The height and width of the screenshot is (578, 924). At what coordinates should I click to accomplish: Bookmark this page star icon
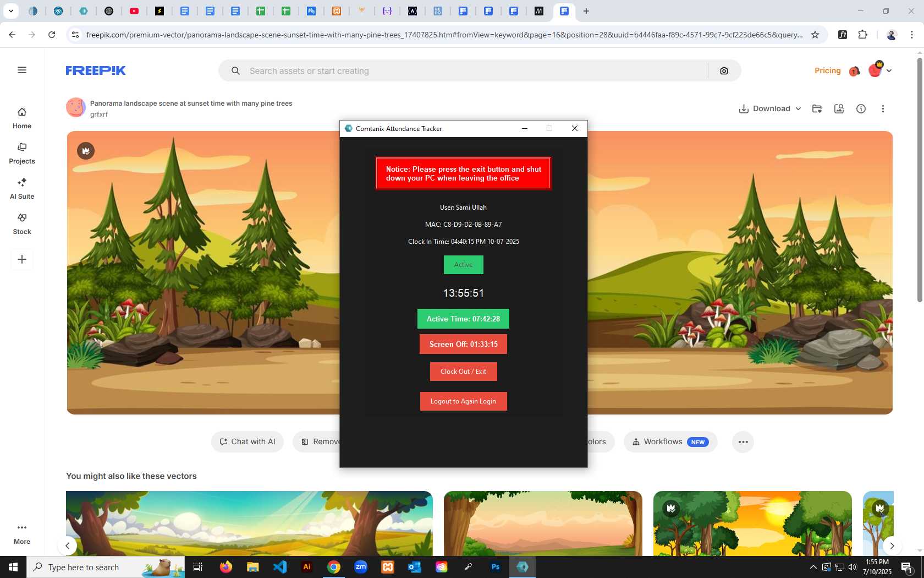[x=815, y=35]
